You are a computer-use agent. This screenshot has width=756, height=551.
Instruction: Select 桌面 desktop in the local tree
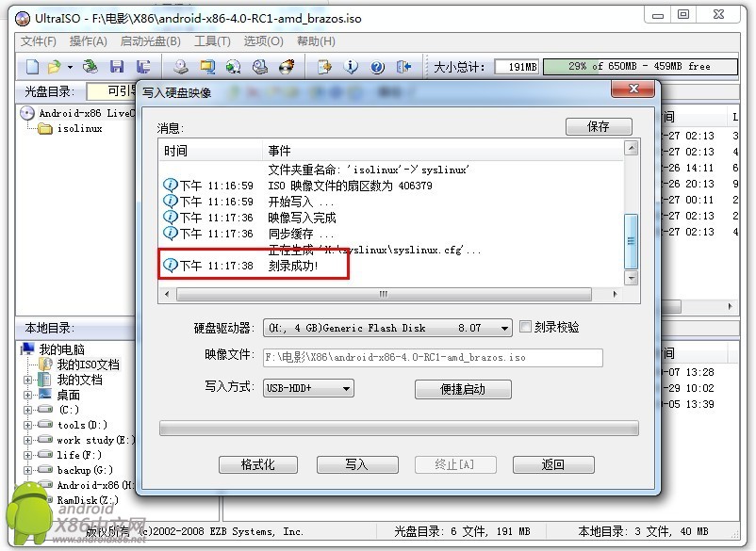[x=69, y=395]
